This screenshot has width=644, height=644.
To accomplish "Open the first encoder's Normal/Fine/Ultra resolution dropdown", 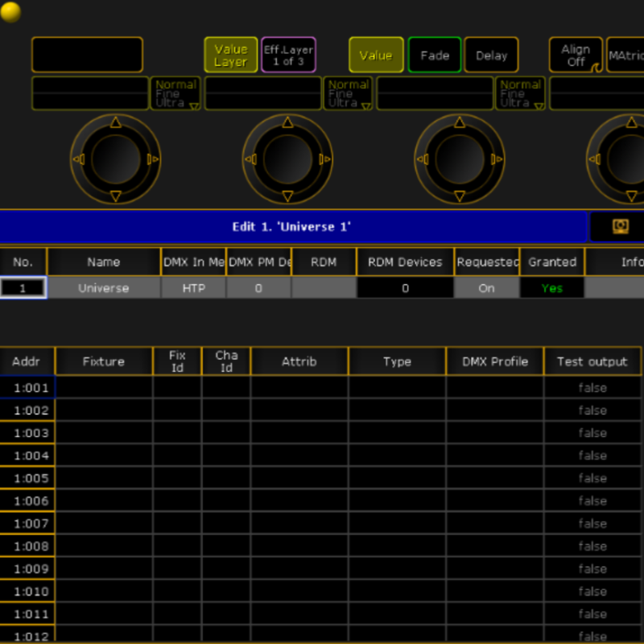I will click(x=175, y=94).
